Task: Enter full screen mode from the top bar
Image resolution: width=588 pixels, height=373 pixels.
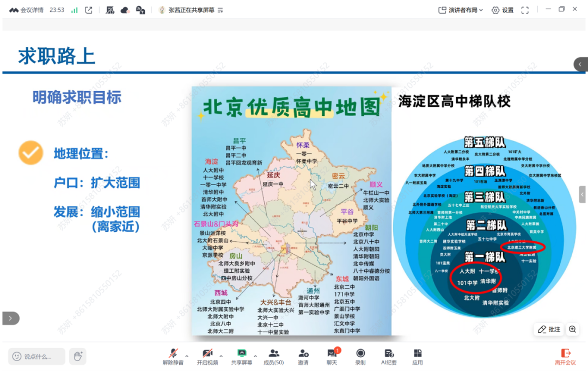Action: pyautogui.click(x=525, y=10)
